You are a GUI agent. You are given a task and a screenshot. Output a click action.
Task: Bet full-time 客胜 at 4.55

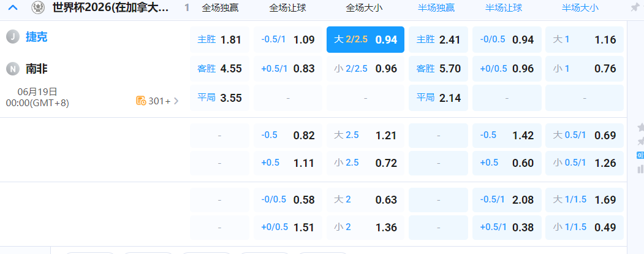tap(219, 69)
